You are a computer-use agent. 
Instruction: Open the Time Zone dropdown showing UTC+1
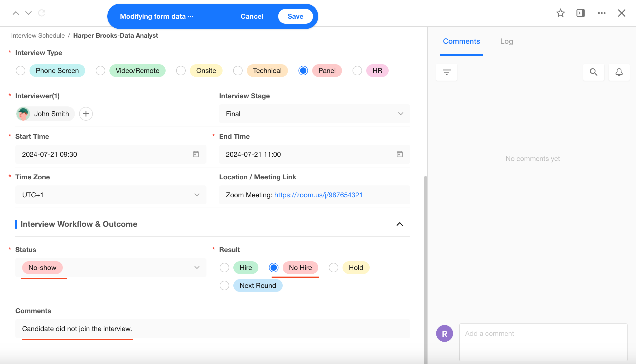pyautogui.click(x=111, y=195)
